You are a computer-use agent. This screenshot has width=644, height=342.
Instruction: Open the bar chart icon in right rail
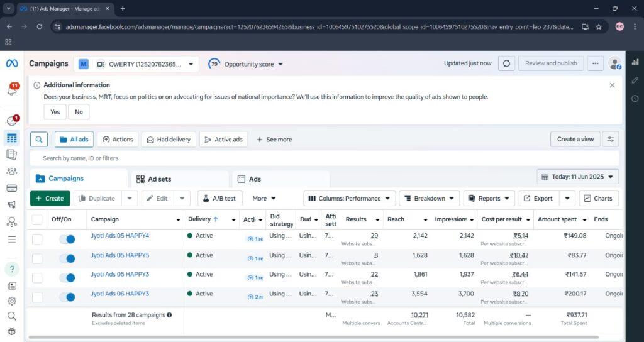635,62
